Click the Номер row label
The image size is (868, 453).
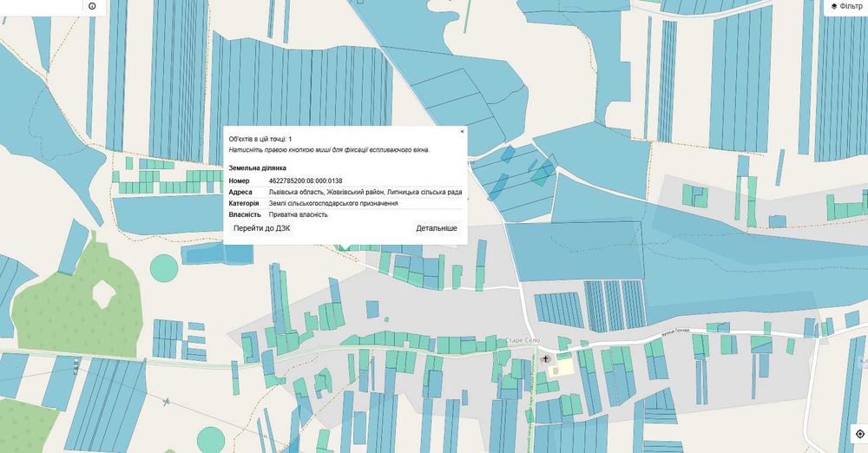pyautogui.click(x=240, y=181)
